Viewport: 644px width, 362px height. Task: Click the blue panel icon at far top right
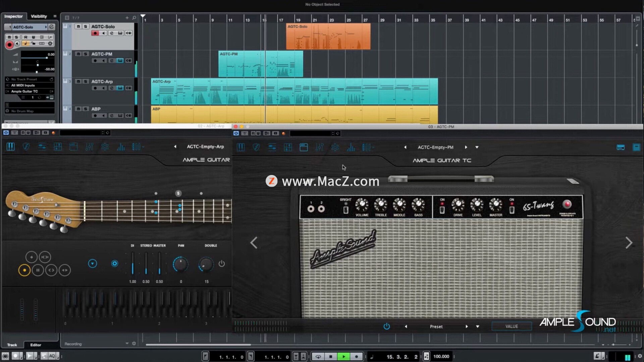[x=636, y=147]
